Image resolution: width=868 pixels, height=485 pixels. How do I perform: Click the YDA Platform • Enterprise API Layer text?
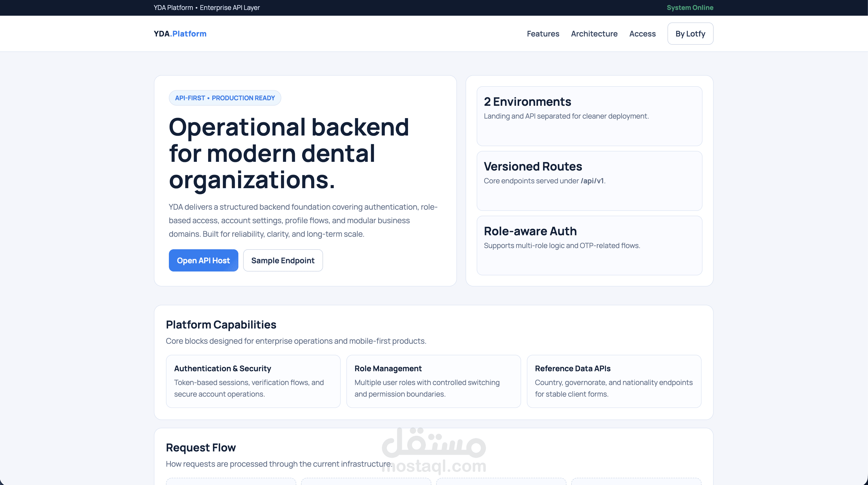click(207, 7)
